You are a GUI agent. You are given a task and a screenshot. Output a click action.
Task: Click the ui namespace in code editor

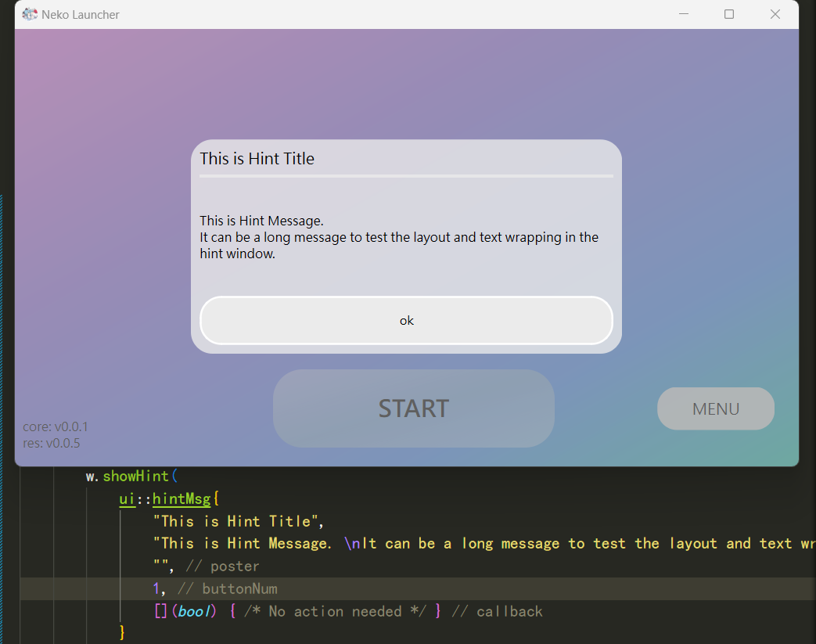pyautogui.click(x=127, y=498)
